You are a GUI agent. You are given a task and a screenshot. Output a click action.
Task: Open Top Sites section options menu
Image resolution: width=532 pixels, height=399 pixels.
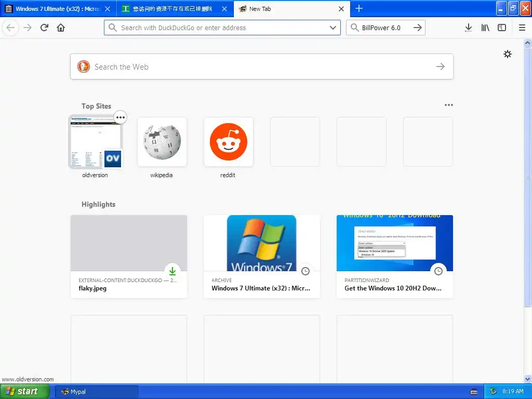[x=448, y=105]
